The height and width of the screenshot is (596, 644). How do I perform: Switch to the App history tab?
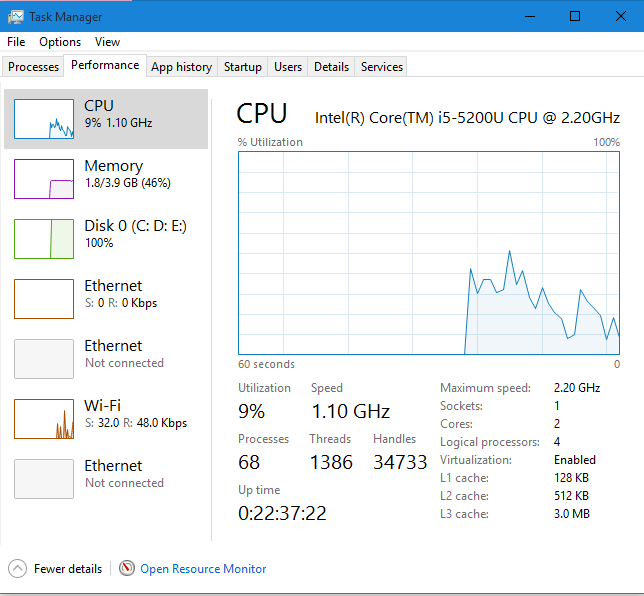click(x=182, y=67)
